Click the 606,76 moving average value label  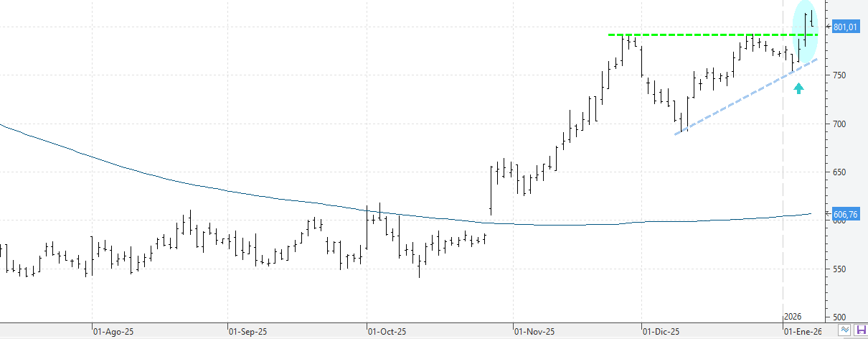pyautogui.click(x=845, y=214)
